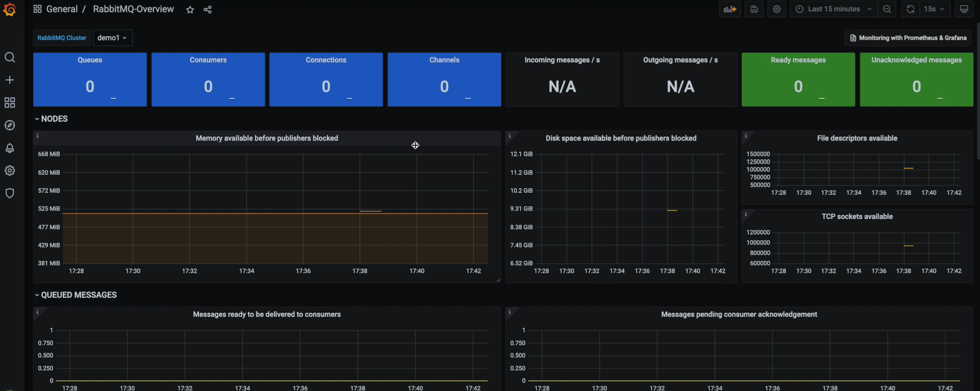The height and width of the screenshot is (391, 980).
Task: Open the search magnifier in sidebar
Action: [x=10, y=57]
